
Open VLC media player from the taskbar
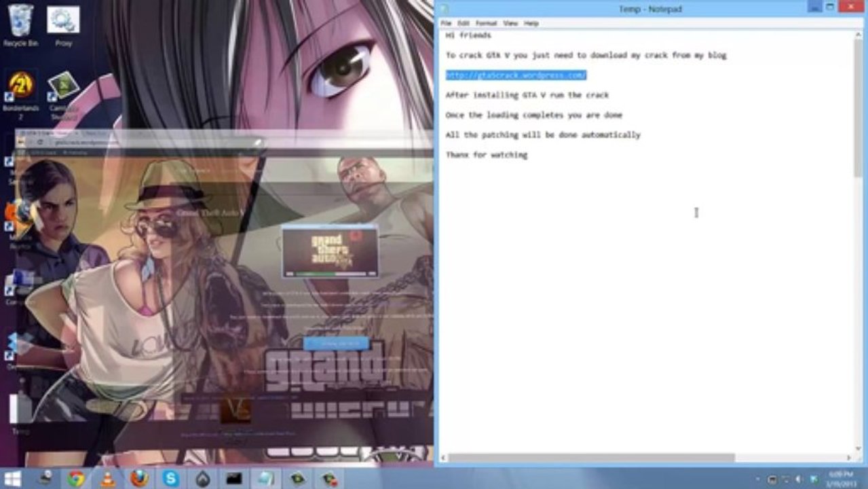click(107, 479)
